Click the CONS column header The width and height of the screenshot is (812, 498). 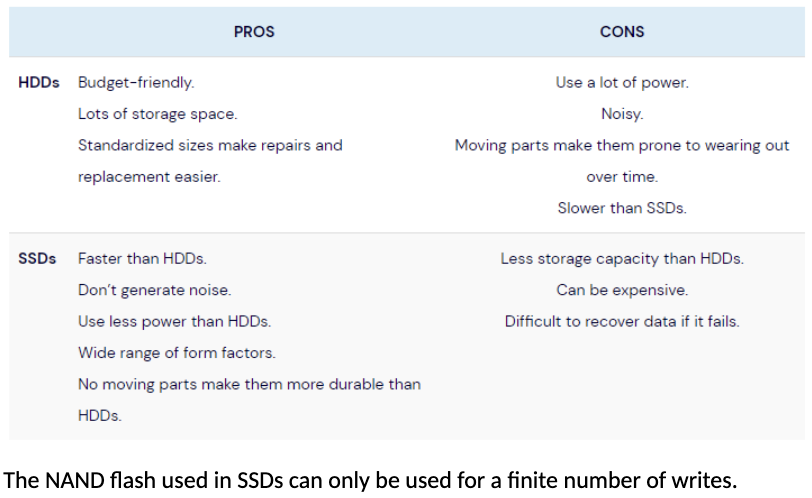pyautogui.click(x=622, y=32)
